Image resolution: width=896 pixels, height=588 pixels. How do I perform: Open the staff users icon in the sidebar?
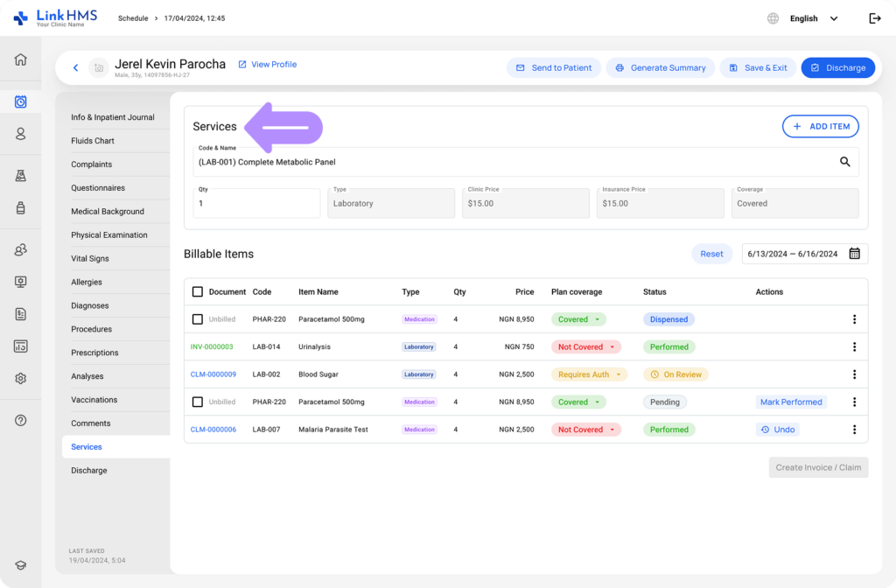pos(21,249)
